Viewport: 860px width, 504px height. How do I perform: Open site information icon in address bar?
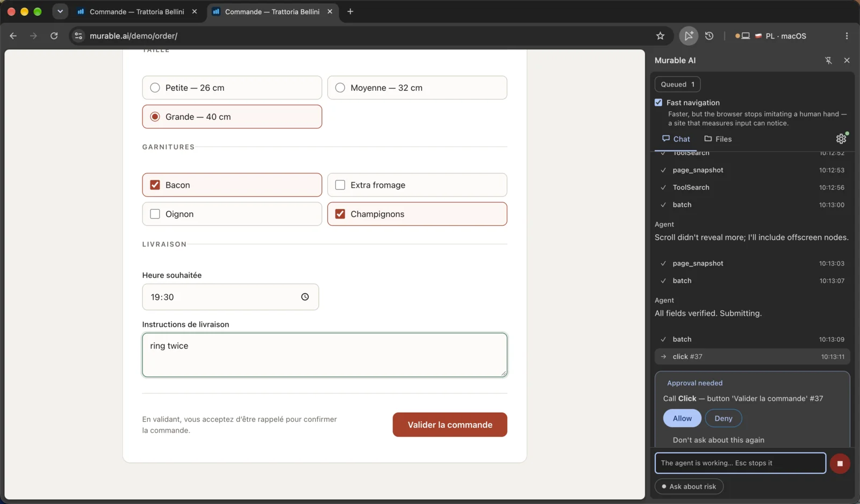point(78,36)
